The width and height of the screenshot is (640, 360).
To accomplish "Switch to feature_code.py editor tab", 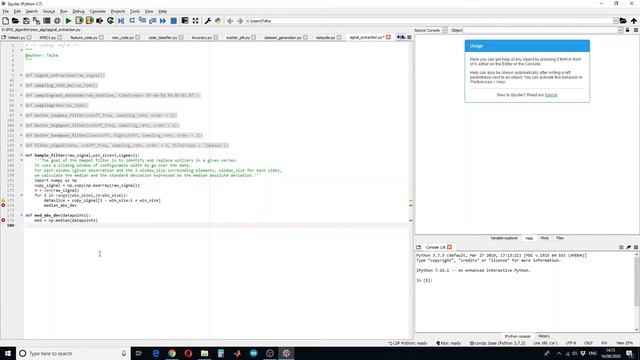I will pyautogui.click(x=84, y=38).
